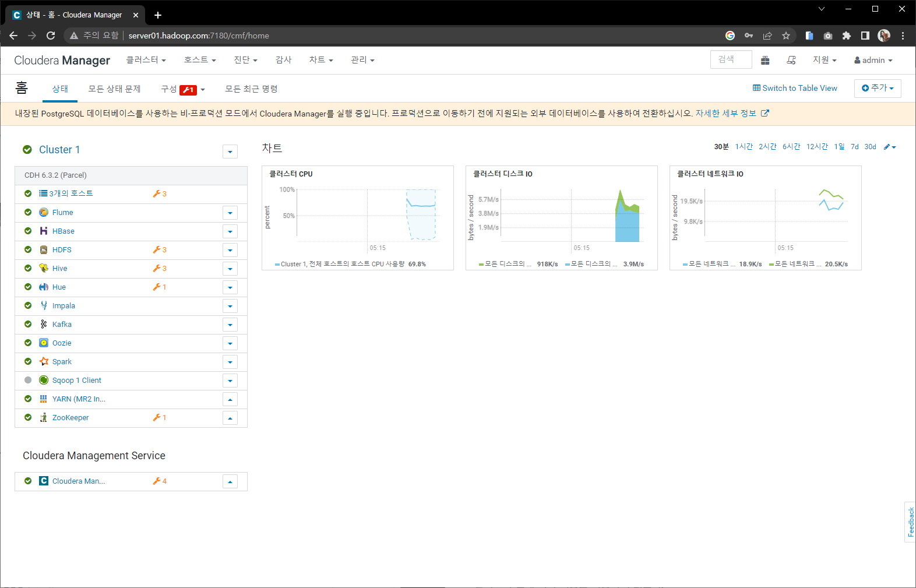This screenshot has width=916, height=588.
Task: Open ZooKeeper configuration wrench warning
Action: coord(160,417)
